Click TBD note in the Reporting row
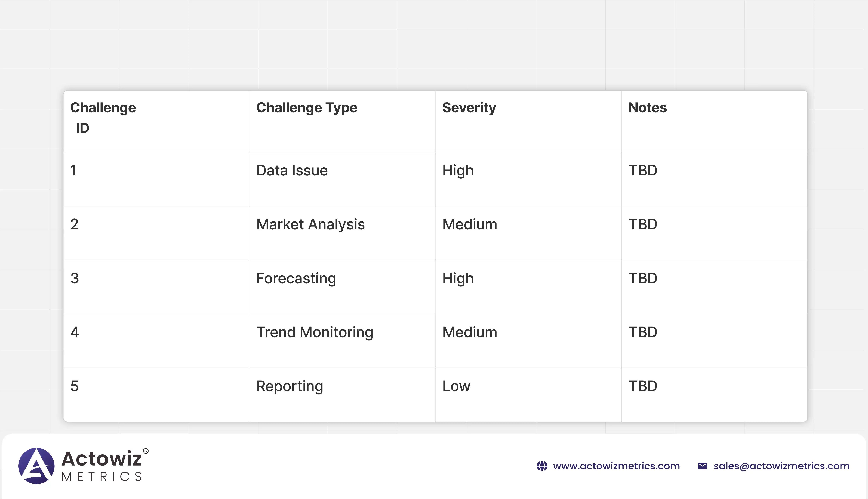 tap(642, 386)
